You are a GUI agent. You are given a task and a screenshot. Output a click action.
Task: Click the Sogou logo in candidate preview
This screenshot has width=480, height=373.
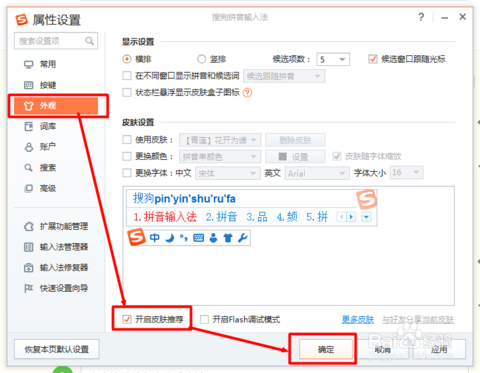click(367, 199)
